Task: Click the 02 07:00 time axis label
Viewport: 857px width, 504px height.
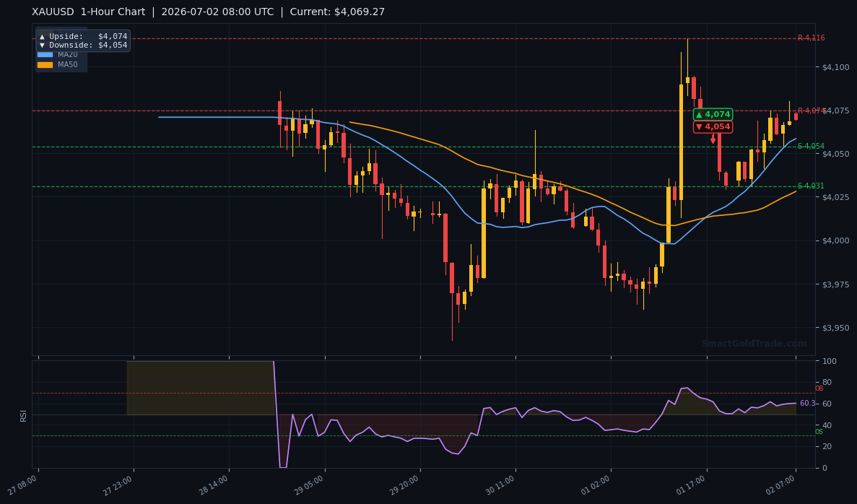Action: pyautogui.click(x=780, y=485)
